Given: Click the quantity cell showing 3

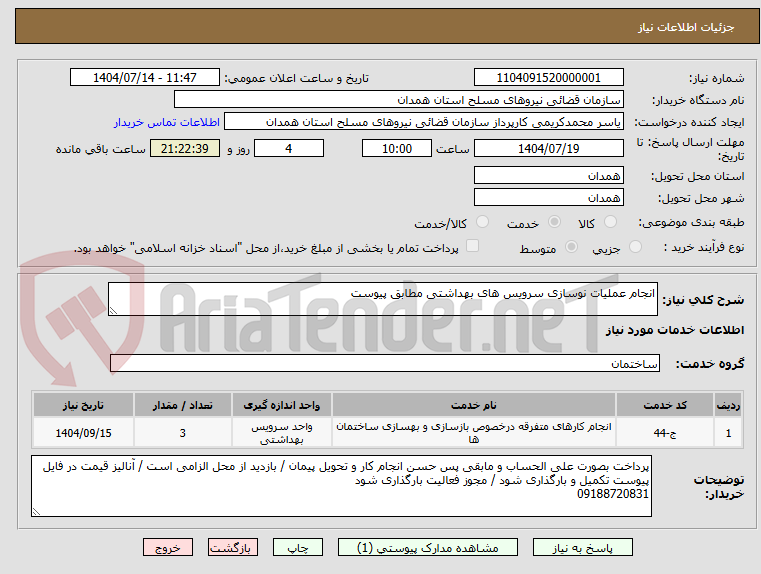Looking at the screenshot, I should click(x=182, y=432).
